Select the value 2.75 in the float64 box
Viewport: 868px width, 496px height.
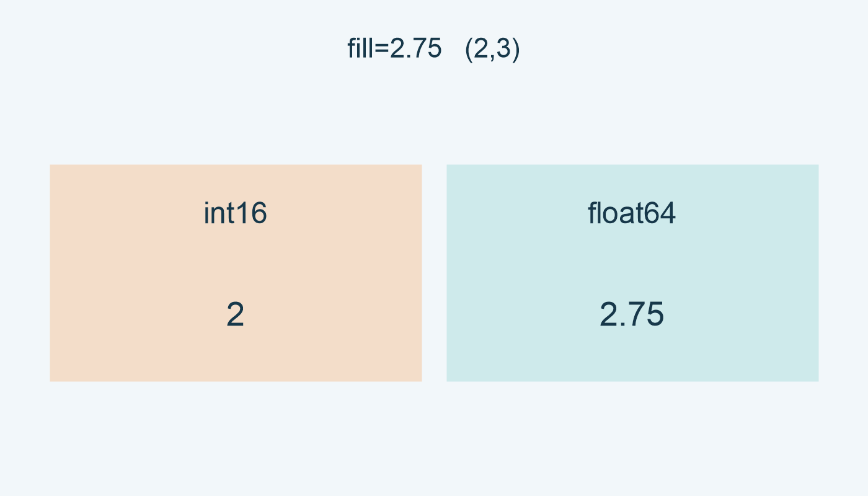(x=632, y=315)
